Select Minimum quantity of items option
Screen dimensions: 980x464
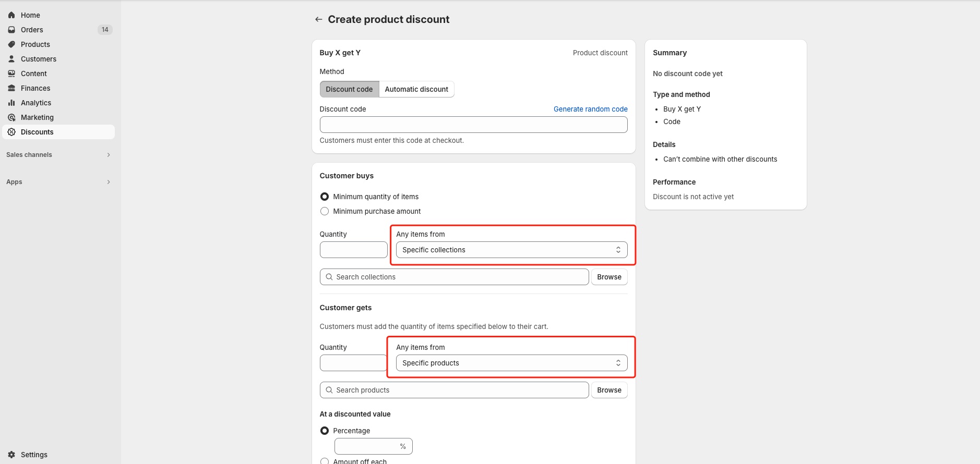click(325, 197)
